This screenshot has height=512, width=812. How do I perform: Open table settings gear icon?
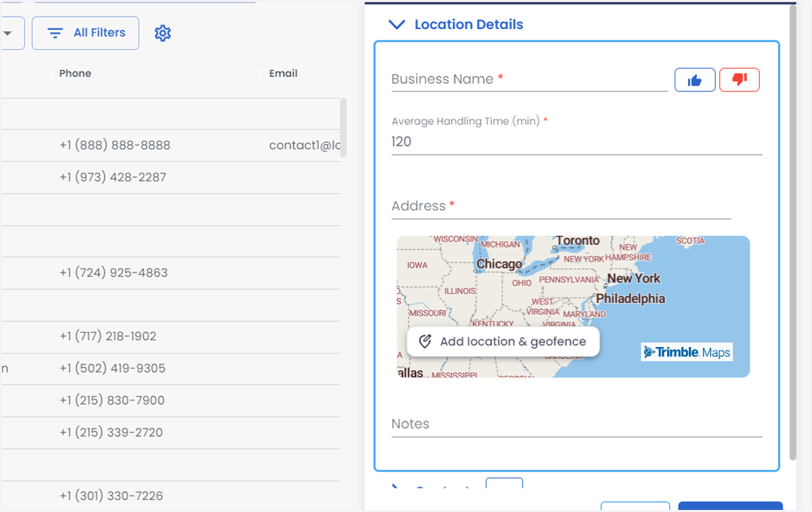[x=162, y=32]
